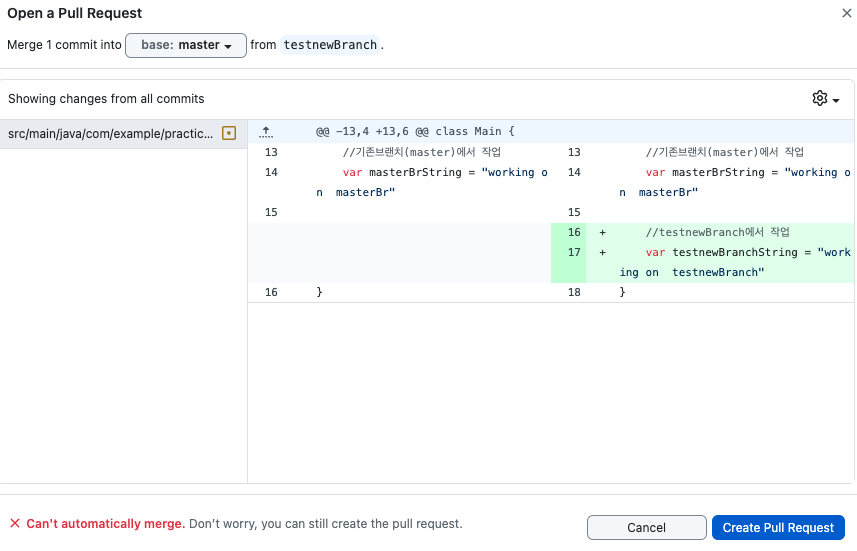The height and width of the screenshot is (551, 857).
Task: Click the plus marker on line 16
Action: pyautogui.click(x=602, y=232)
